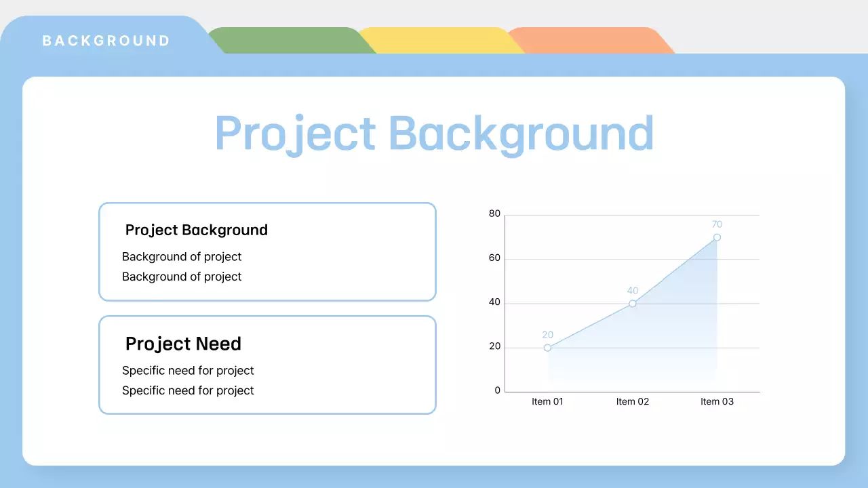Click the second Specific need for project line
The image size is (868, 488).
tap(188, 390)
